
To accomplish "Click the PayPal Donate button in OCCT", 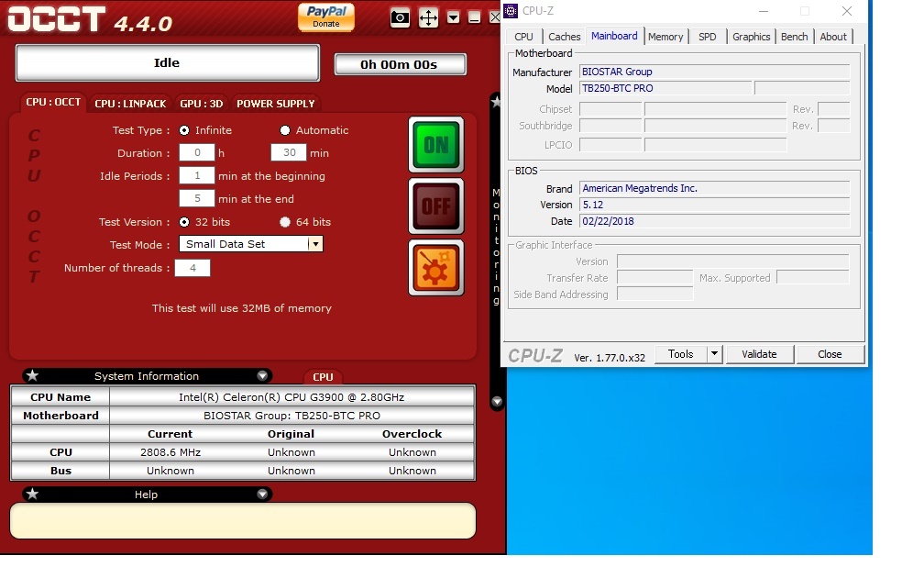I will point(326,17).
